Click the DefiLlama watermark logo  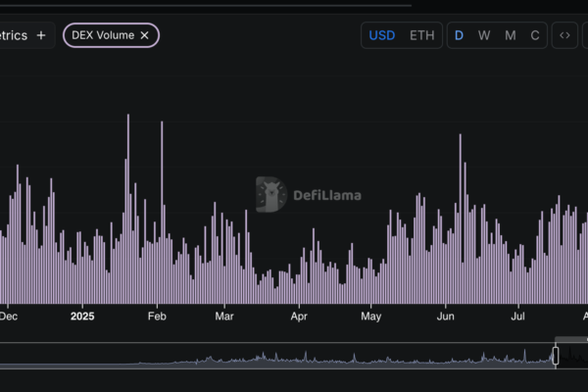point(308,194)
